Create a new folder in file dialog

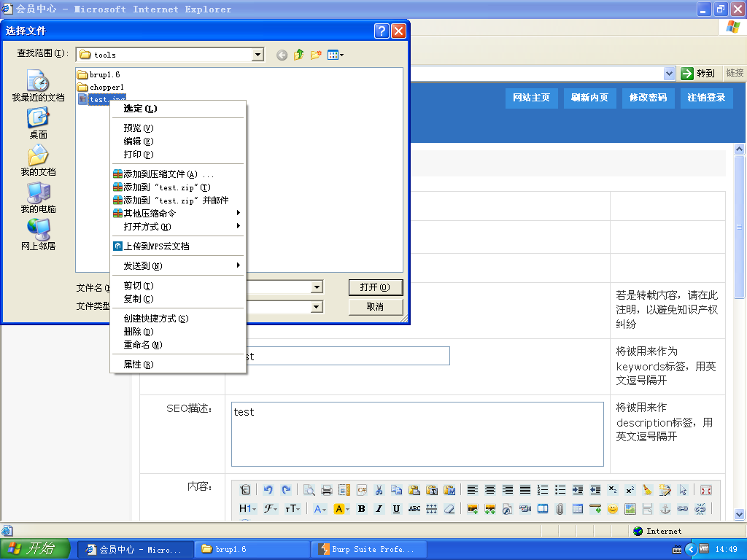click(x=316, y=55)
